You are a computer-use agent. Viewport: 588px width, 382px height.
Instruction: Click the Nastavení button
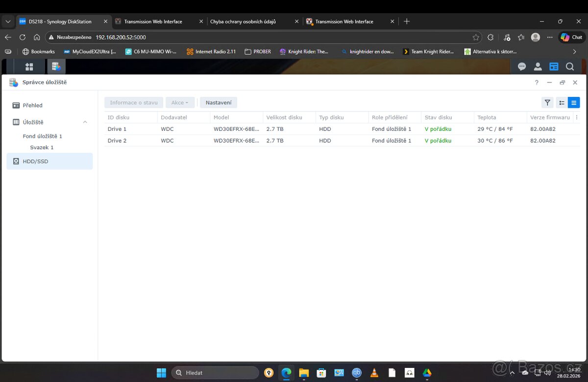coord(219,102)
